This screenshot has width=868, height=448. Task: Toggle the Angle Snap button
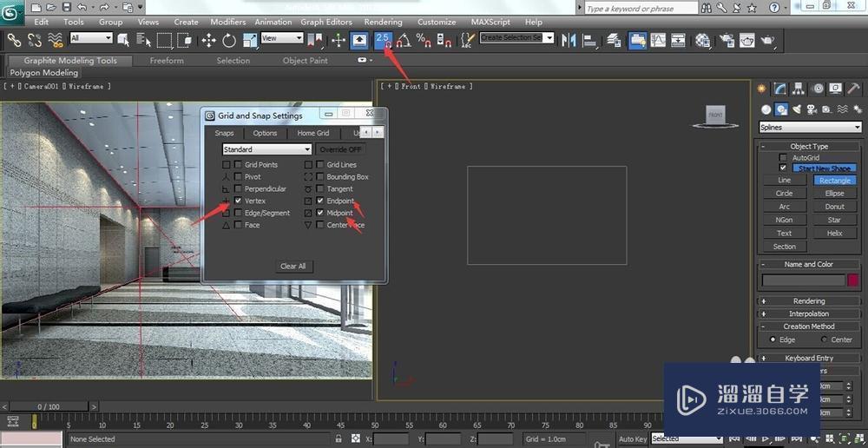point(404,40)
